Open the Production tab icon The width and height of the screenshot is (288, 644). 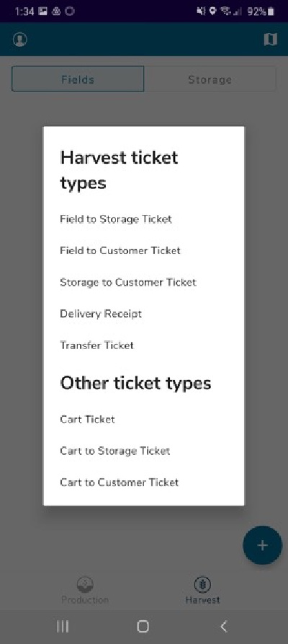(85, 584)
